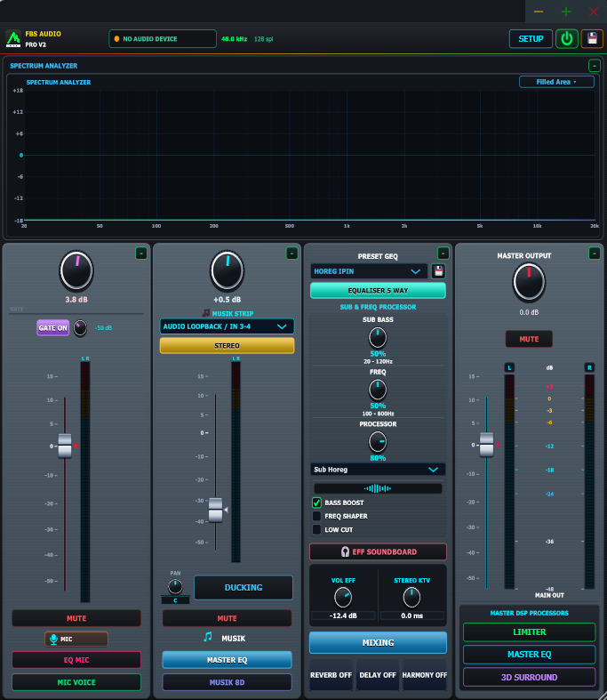Image resolution: width=607 pixels, height=700 pixels.
Task: Open the EQ MIC panel
Action: [76, 660]
